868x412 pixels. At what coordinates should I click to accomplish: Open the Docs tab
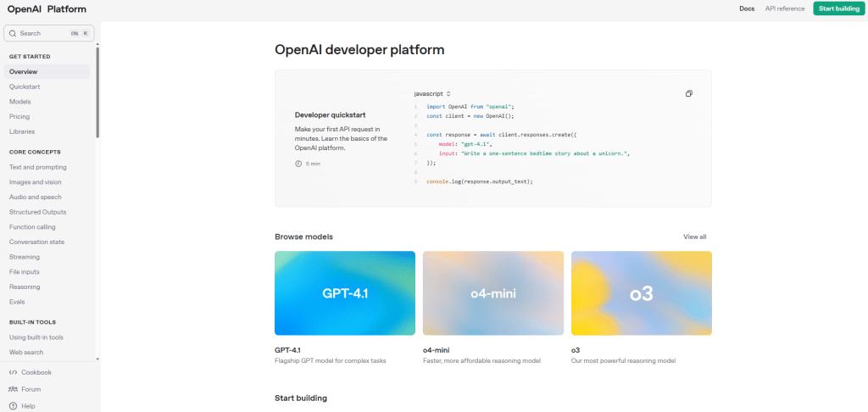747,8
